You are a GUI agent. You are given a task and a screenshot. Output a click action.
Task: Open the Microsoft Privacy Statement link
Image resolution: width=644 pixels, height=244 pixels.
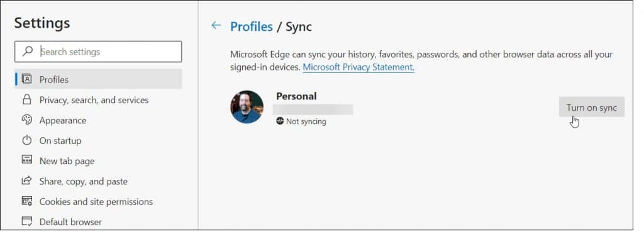358,67
